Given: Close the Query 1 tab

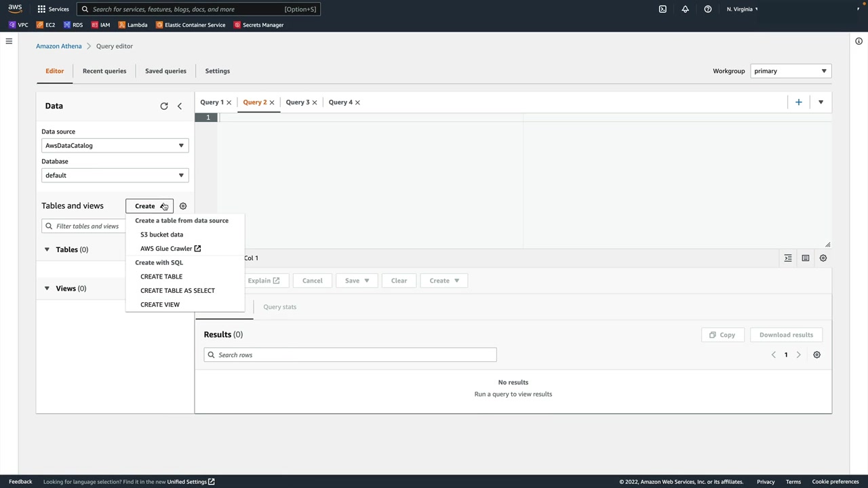Looking at the screenshot, I should tap(229, 102).
